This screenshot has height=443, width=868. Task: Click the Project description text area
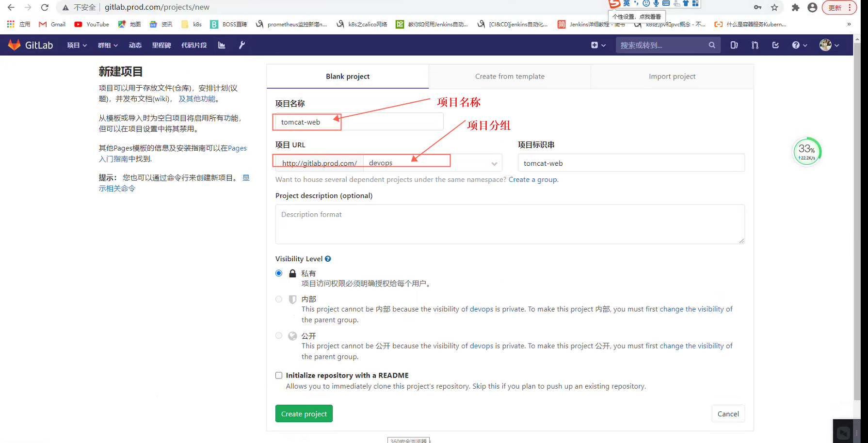pos(510,224)
